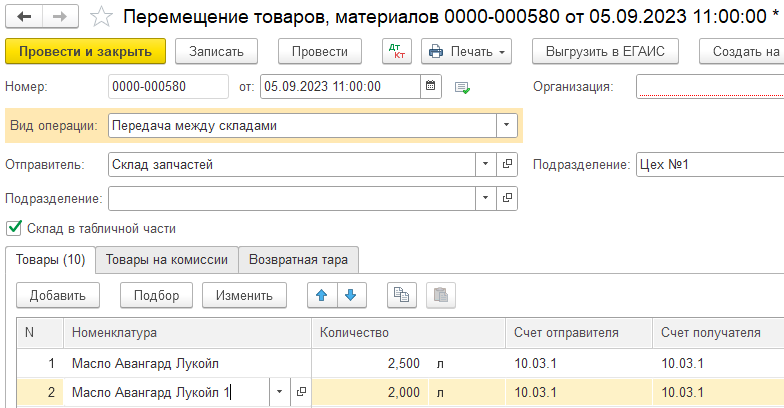The width and height of the screenshot is (784, 408).
Task: Move selected row down
Action: click(x=351, y=294)
